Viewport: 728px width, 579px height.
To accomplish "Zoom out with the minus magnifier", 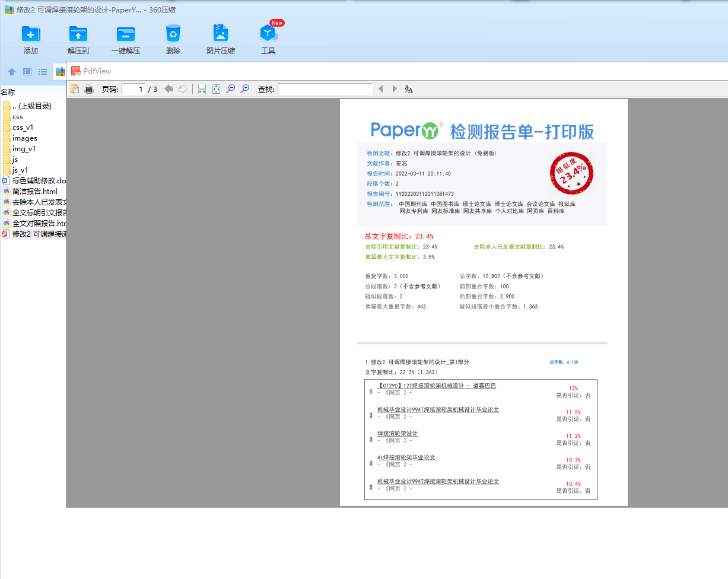I will [x=231, y=89].
